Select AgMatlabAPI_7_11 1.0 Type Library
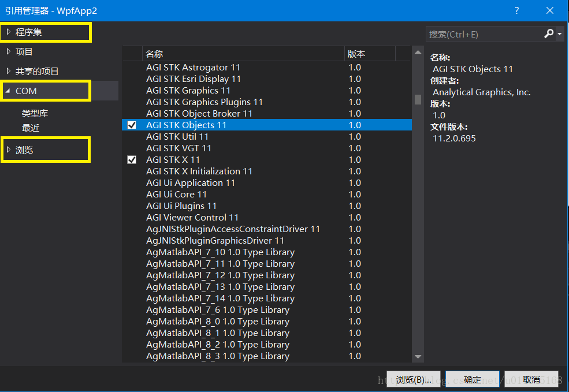Viewport: 569px width, 392px height. (x=267, y=264)
